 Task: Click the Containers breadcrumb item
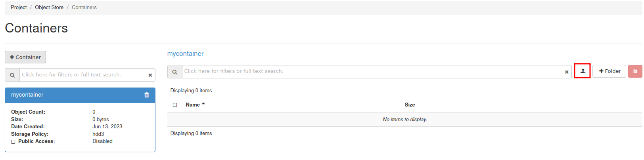pos(84,8)
